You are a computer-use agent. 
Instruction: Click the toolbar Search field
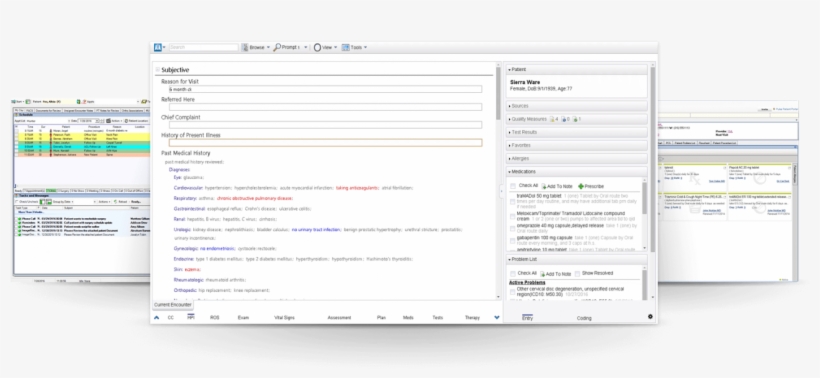coord(203,47)
